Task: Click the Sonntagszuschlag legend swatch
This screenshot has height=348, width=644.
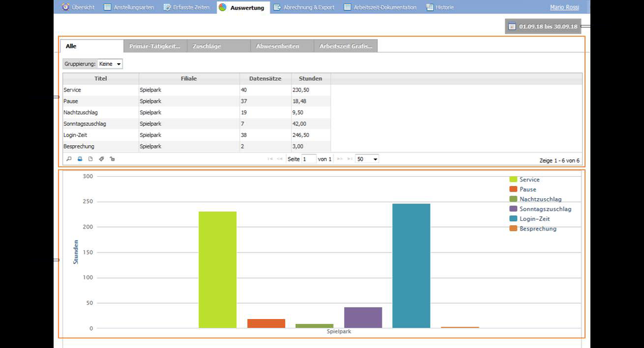Action: point(514,209)
